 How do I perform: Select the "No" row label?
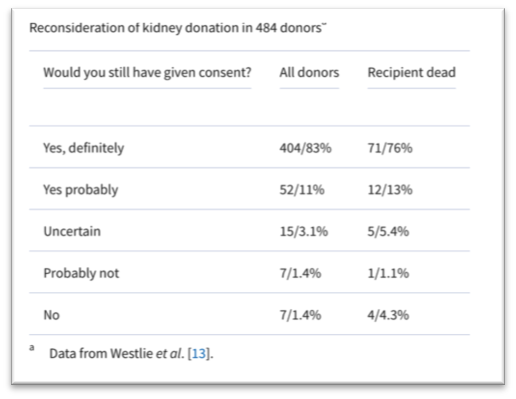52,315
